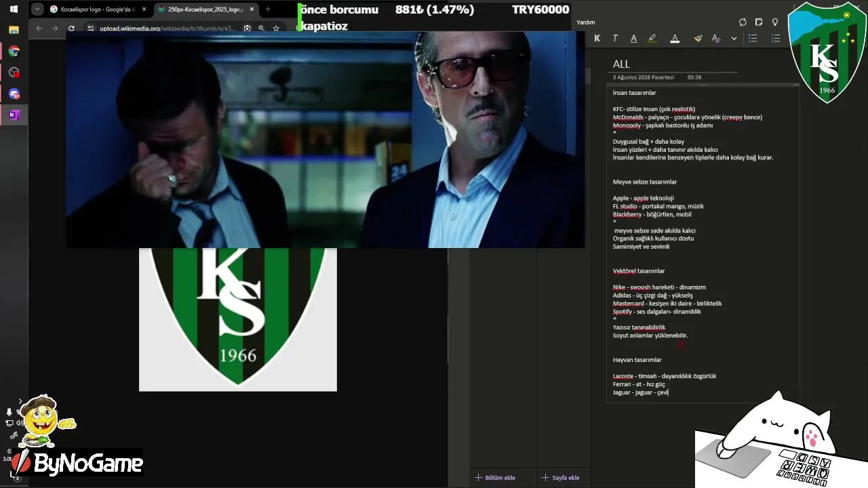868x488 pixels.
Task: Click the ALL page title
Action: 621,64
